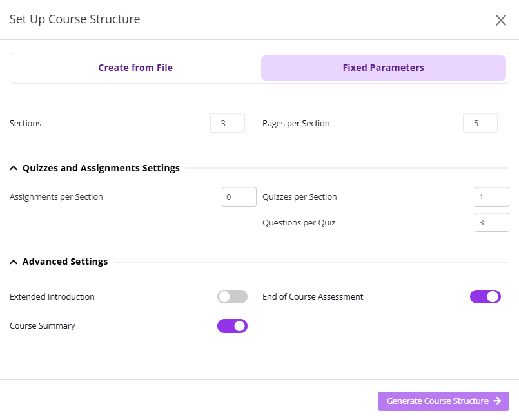Close the Set Up Course Structure dialog
The height and width of the screenshot is (420, 519).
(501, 20)
